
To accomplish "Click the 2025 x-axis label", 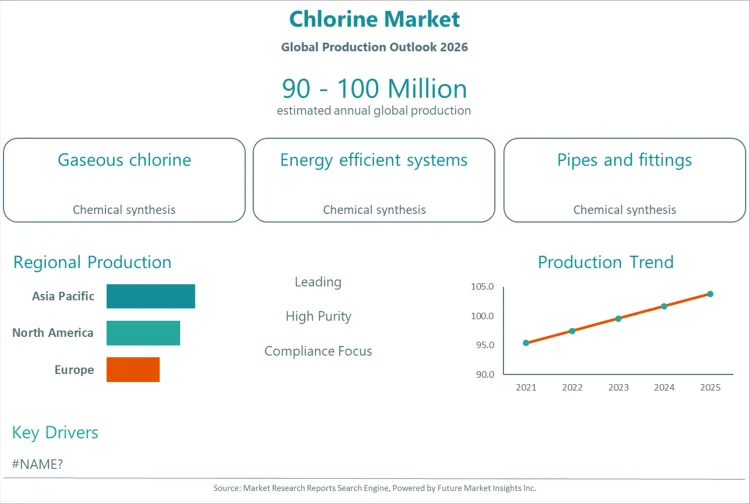I will (x=710, y=388).
